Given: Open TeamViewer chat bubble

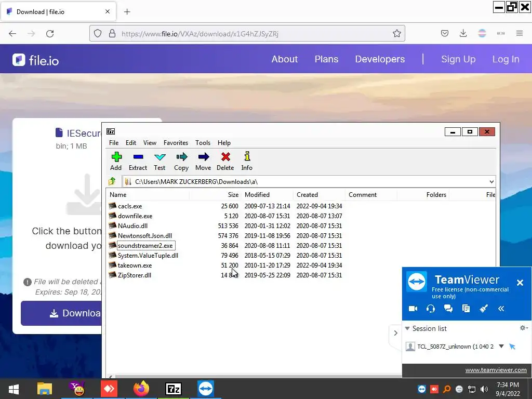Looking at the screenshot, I should (448, 309).
